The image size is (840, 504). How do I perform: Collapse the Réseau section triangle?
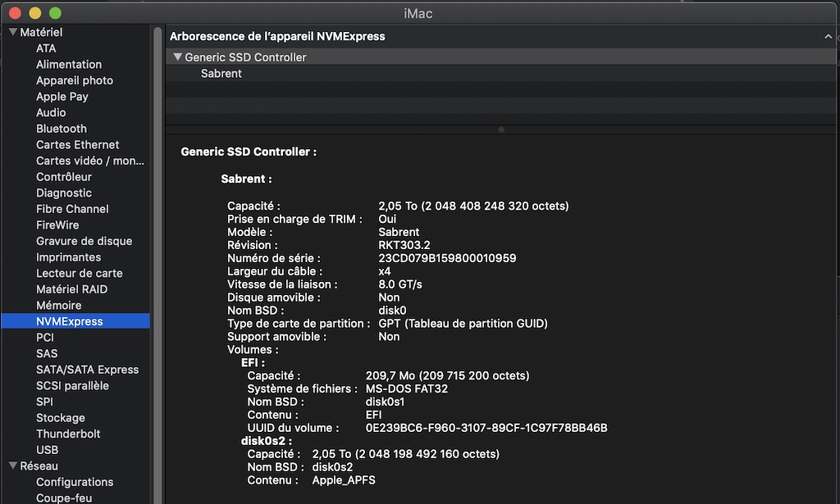pyautogui.click(x=13, y=466)
